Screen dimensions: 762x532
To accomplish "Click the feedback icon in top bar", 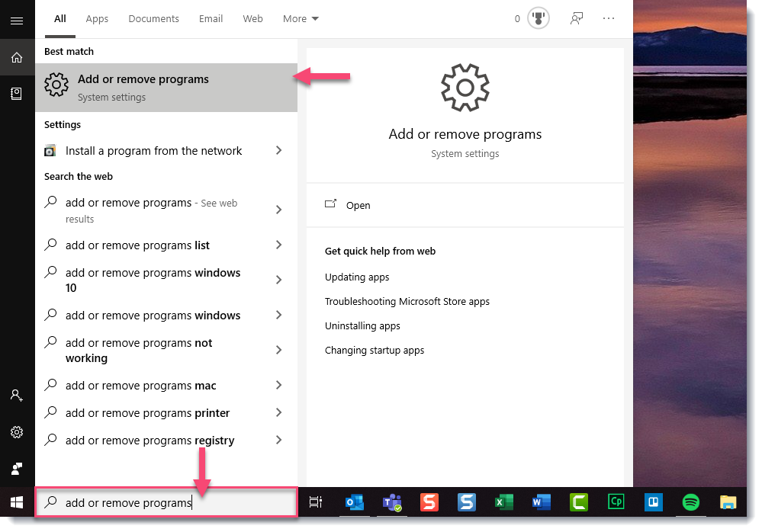I will [x=577, y=19].
